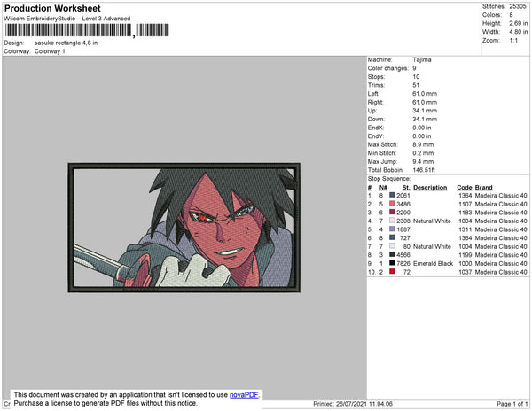532x411 pixels.
Task: Click the Code column header
Action: 465,188
